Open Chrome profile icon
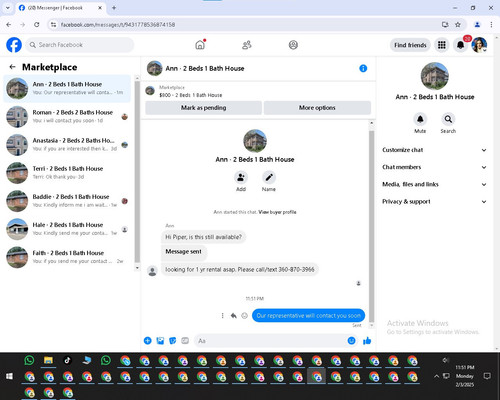500x400 pixels. (477, 25)
